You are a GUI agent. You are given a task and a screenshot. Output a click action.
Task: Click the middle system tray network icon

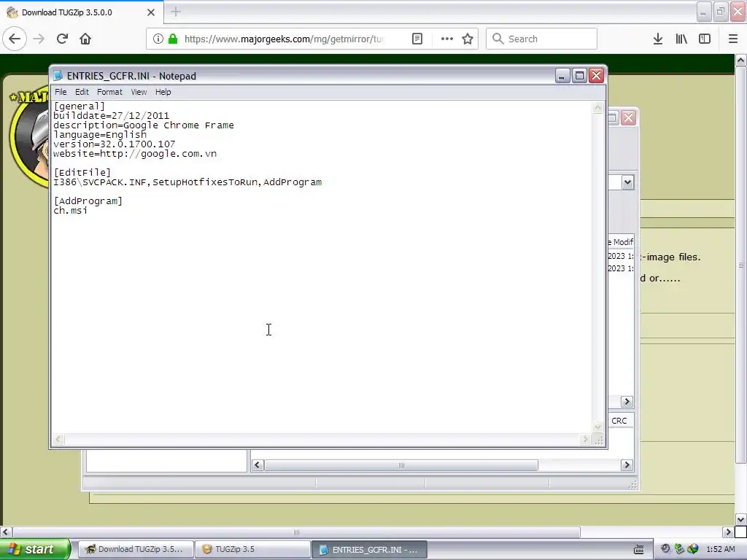[679, 549]
